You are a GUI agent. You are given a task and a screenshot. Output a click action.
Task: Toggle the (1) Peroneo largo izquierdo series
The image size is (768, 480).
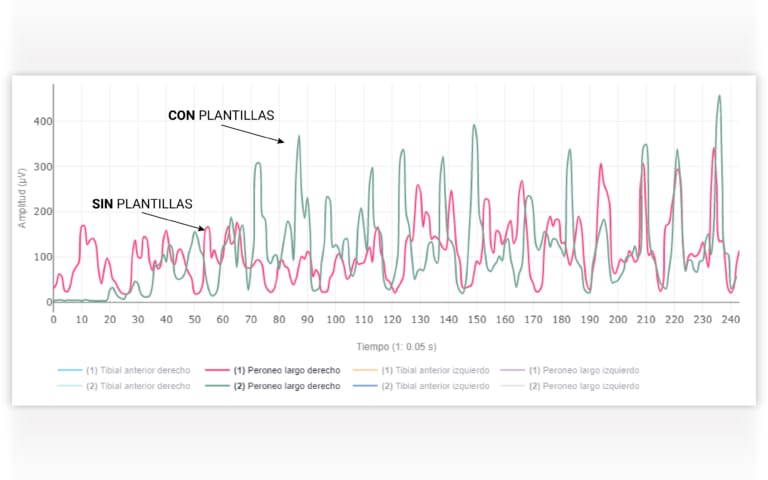(x=570, y=370)
